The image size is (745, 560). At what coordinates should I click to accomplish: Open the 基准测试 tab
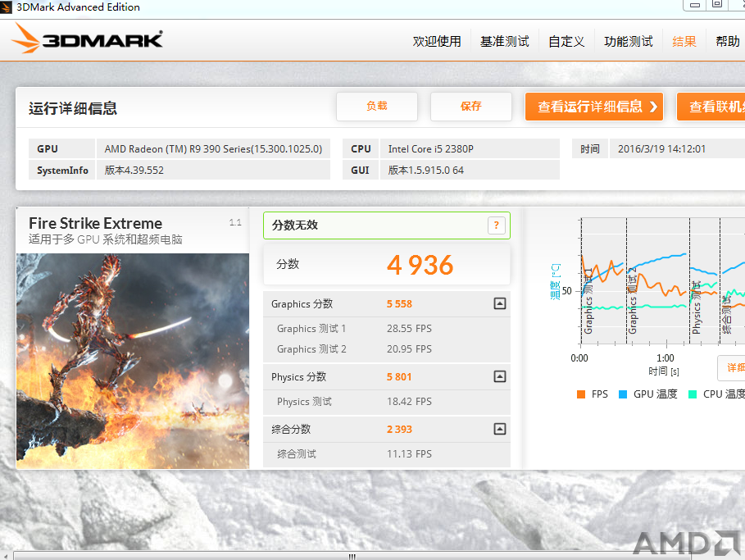505,41
